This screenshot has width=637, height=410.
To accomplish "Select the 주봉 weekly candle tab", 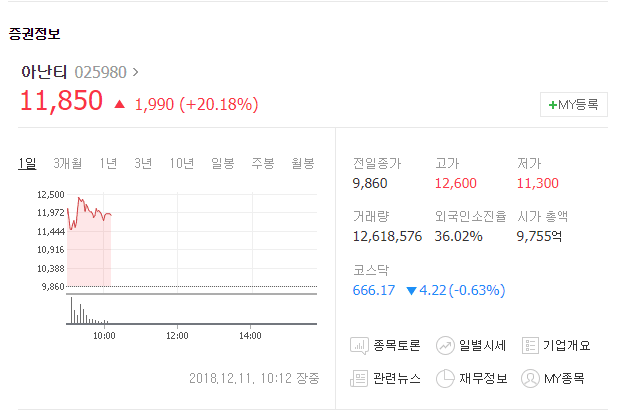I will pos(263,163).
